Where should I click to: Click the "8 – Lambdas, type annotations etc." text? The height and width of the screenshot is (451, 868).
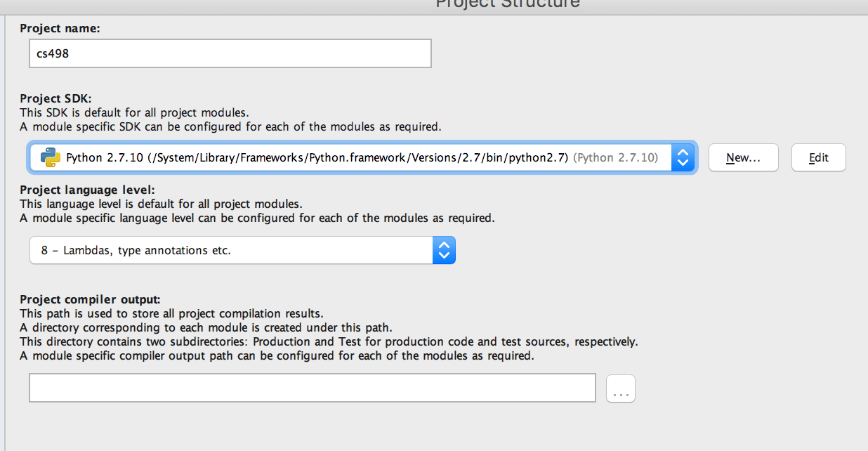tap(136, 250)
